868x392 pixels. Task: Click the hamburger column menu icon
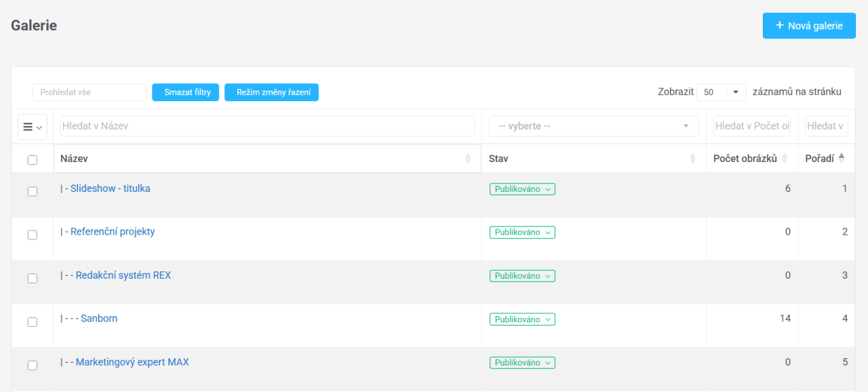[x=32, y=127]
